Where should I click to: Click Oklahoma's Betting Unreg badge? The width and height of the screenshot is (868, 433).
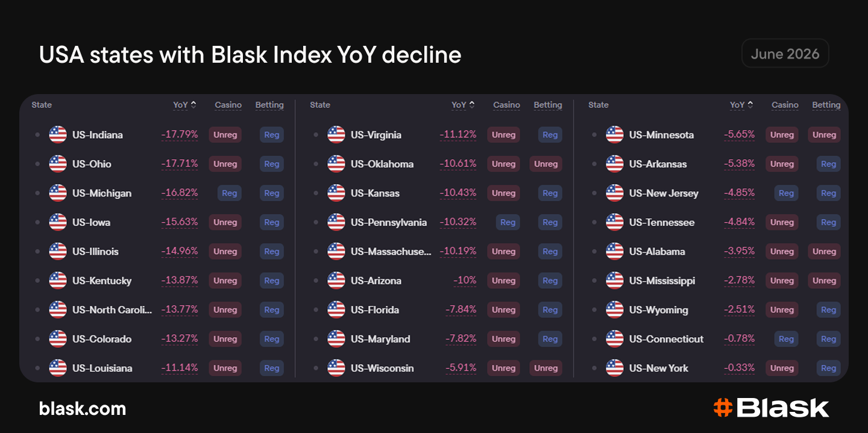click(x=546, y=164)
